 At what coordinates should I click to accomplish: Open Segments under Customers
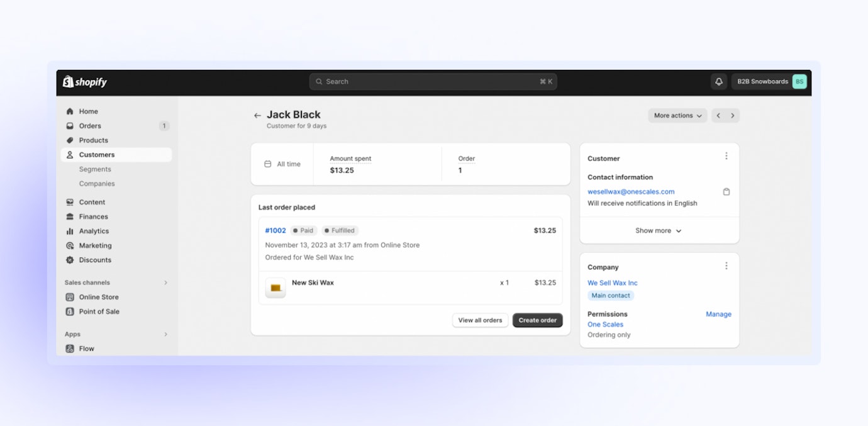tap(95, 169)
